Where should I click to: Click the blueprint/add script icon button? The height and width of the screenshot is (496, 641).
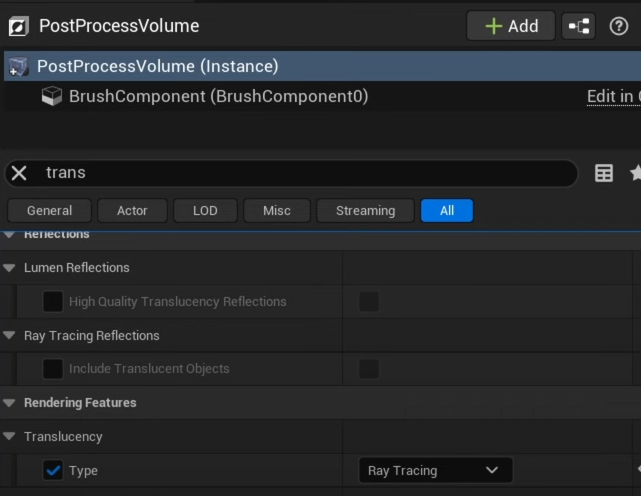[579, 26]
